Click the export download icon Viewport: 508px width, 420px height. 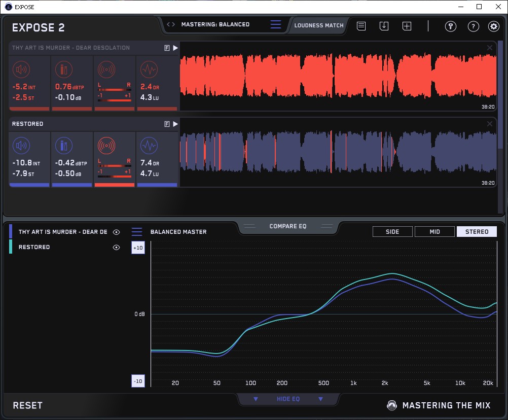[384, 26]
